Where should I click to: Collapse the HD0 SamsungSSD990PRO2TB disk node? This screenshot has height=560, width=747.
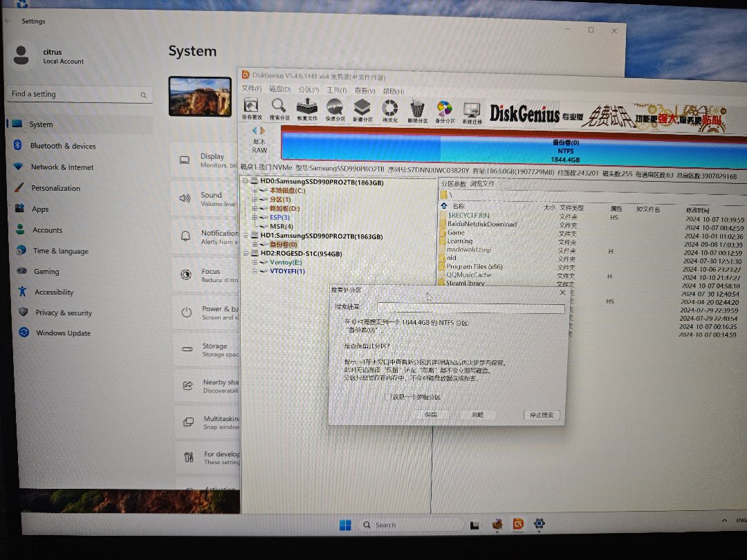(x=246, y=181)
